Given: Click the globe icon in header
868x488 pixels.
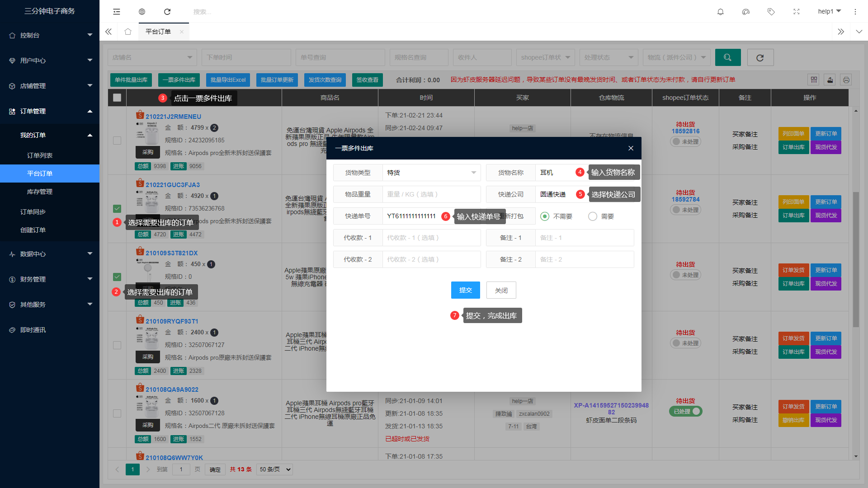Looking at the screenshot, I should click(x=142, y=12).
